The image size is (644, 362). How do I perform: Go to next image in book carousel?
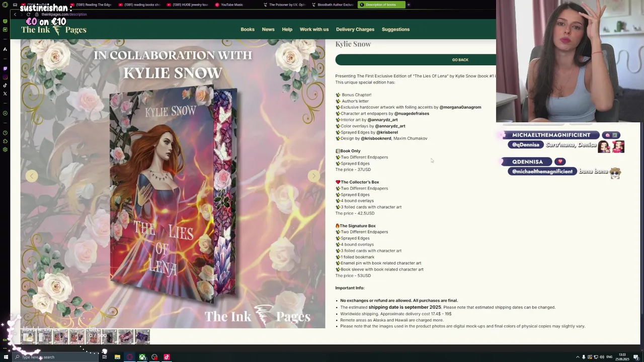(x=314, y=176)
